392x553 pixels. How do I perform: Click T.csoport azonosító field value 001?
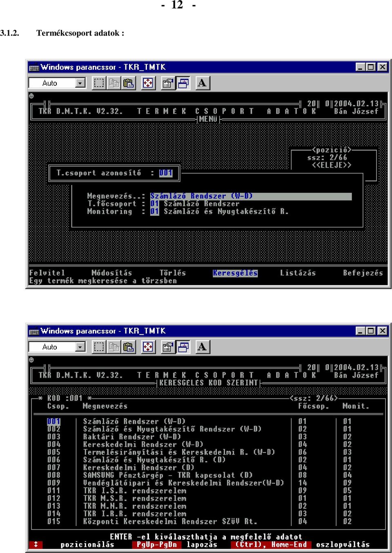click(x=166, y=173)
